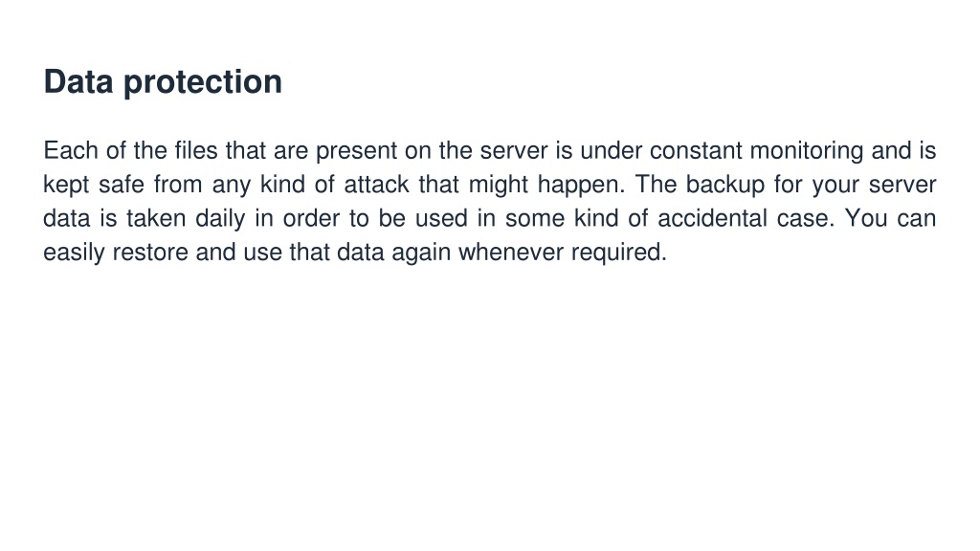This screenshot has width=980, height=551.
Task: Click the word "case" in the third line
Action: coord(801,218)
